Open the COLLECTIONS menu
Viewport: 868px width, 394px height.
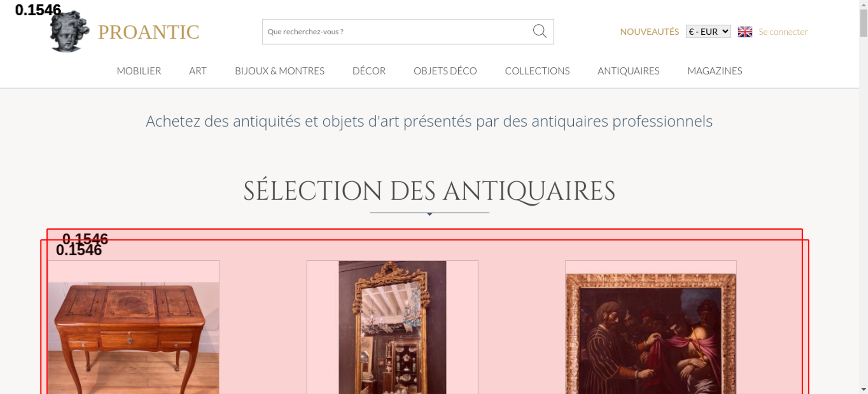coord(537,71)
